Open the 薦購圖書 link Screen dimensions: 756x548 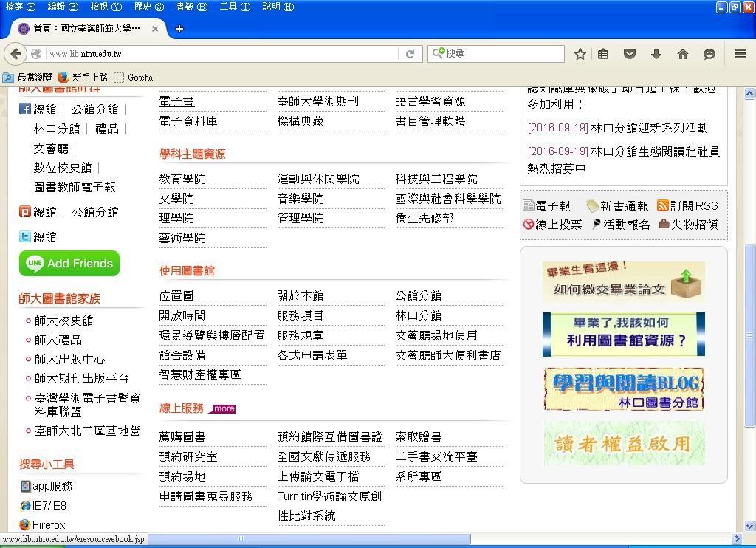(182, 436)
